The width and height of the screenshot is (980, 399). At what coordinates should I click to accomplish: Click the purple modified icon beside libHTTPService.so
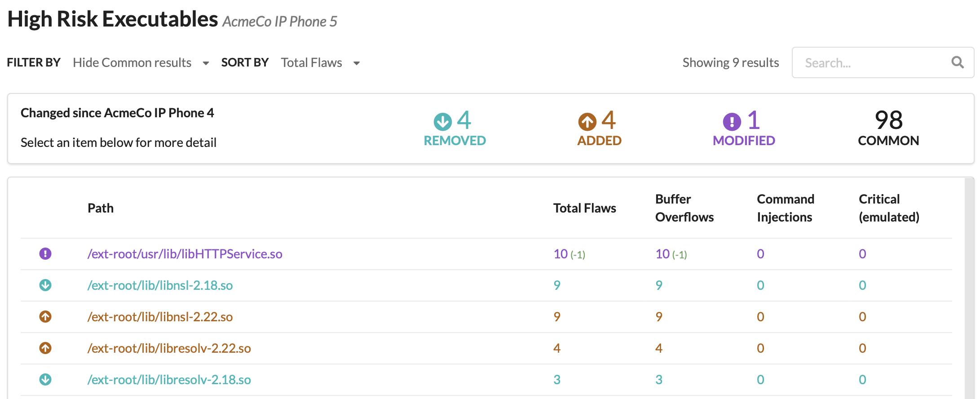click(45, 254)
